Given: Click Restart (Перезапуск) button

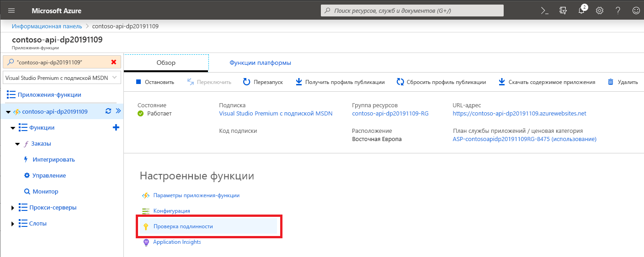Looking at the screenshot, I should (263, 82).
